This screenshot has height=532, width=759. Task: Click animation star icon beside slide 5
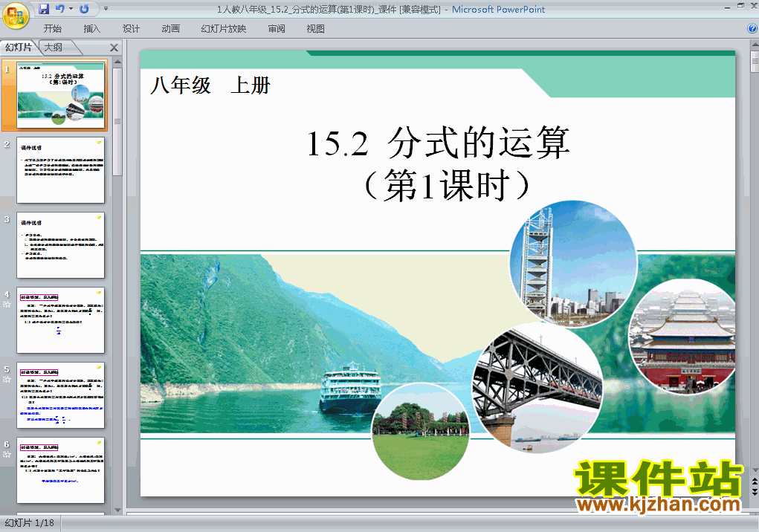(x=7, y=379)
